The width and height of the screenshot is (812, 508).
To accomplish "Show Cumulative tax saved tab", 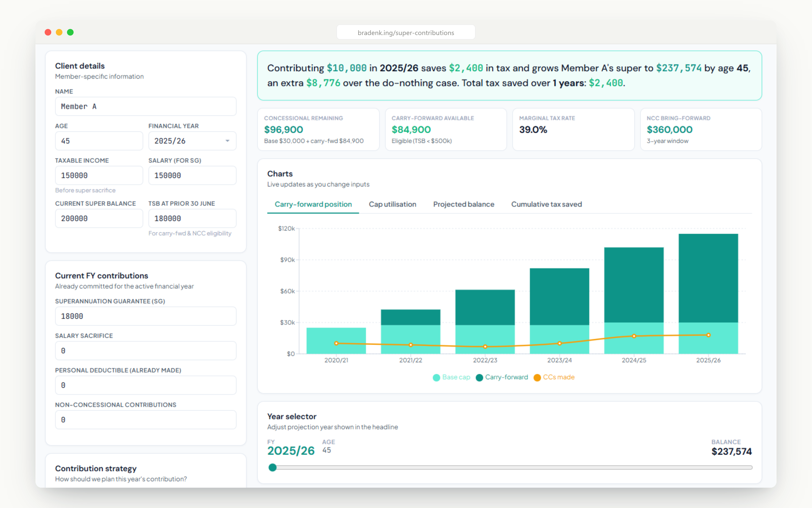I will [x=546, y=204].
